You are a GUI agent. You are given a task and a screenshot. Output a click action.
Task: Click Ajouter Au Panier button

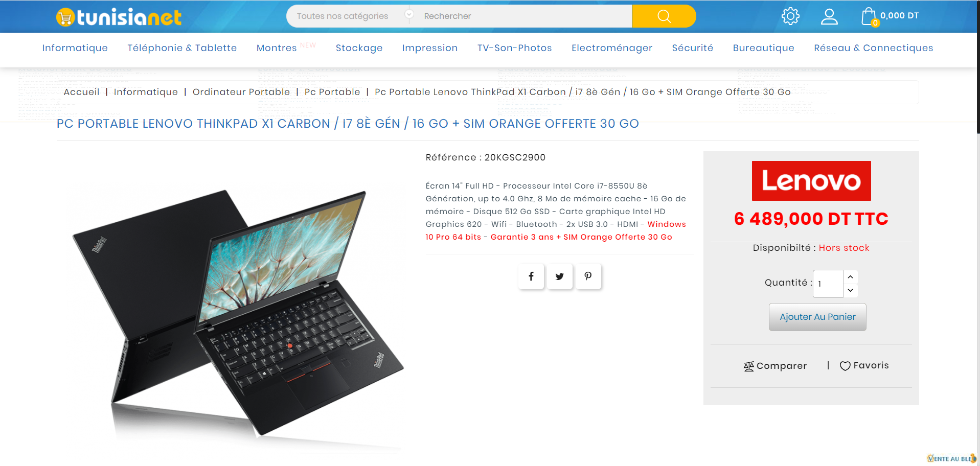click(x=817, y=317)
